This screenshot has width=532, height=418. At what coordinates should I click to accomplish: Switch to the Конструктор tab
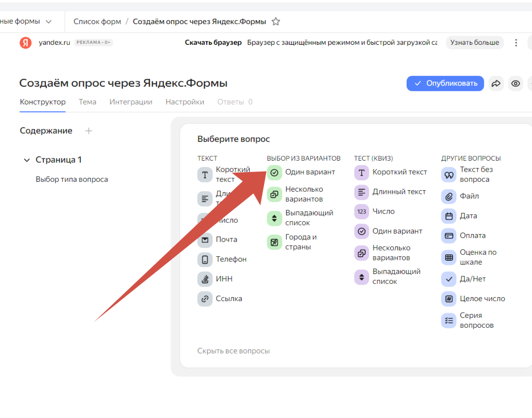[43, 102]
